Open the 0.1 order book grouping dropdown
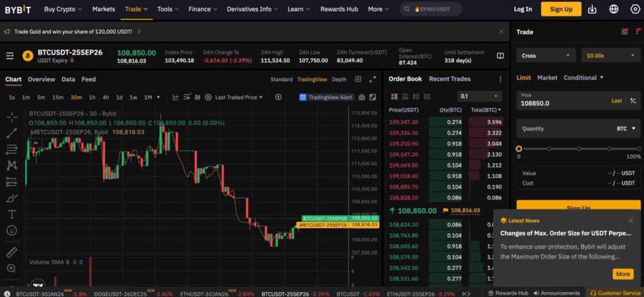 [479, 96]
